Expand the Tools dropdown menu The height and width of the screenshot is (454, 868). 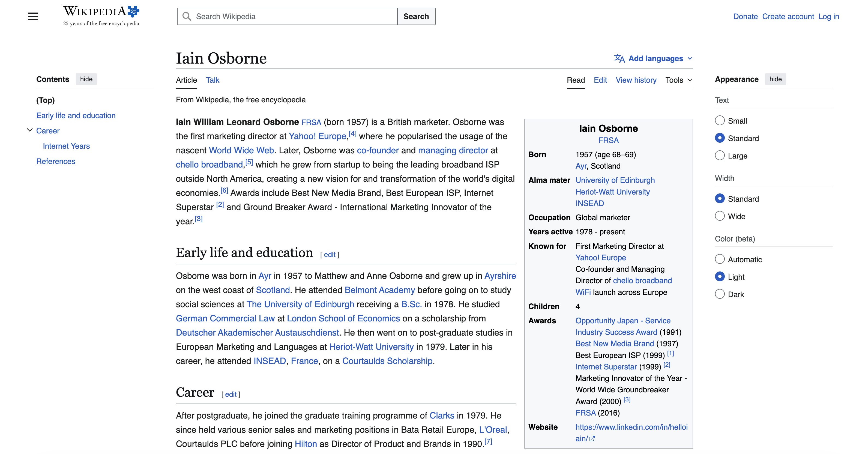pos(679,80)
